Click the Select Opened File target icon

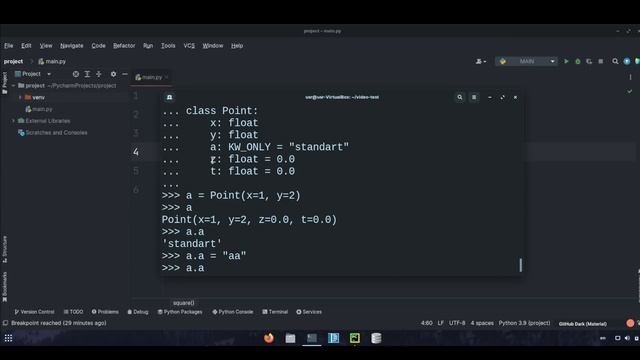[76, 74]
